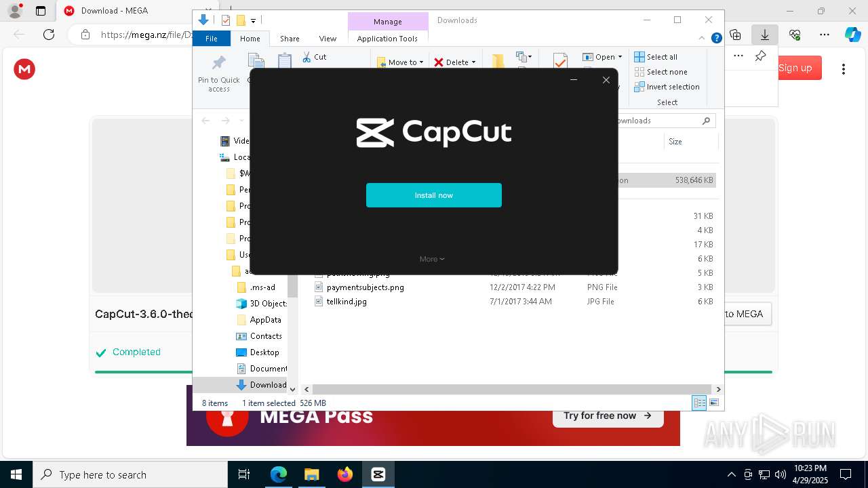Click the navigation pane scroll down arrow
Image resolution: width=868 pixels, height=488 pixels.
pos(293,389)
